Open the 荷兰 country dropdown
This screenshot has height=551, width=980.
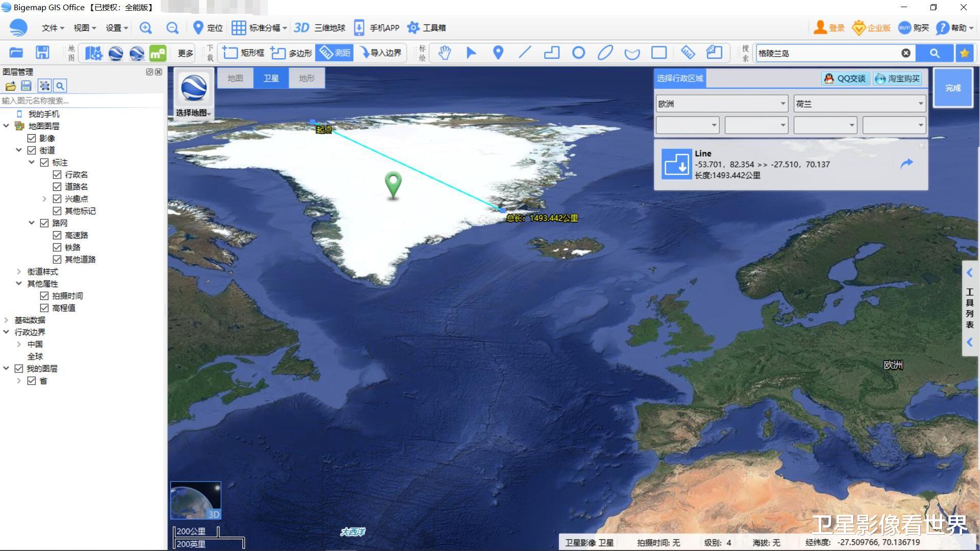[x=860, y=104]
